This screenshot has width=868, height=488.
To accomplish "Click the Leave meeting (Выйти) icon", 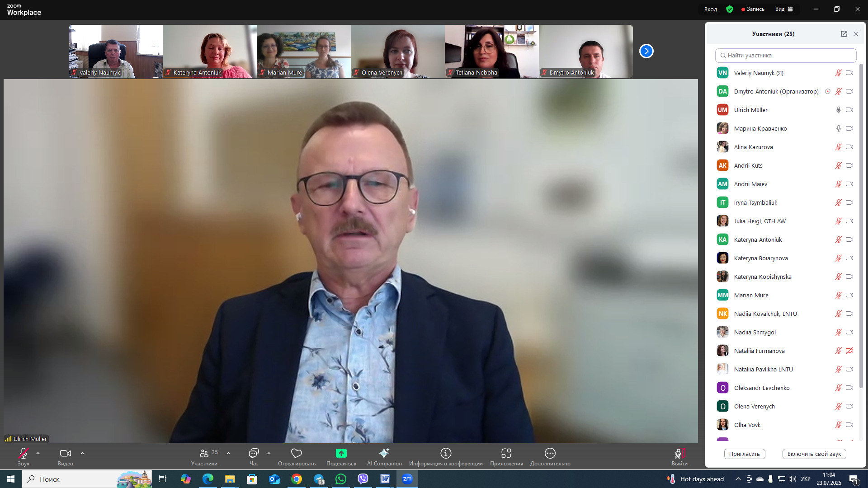I will point(679,453).
